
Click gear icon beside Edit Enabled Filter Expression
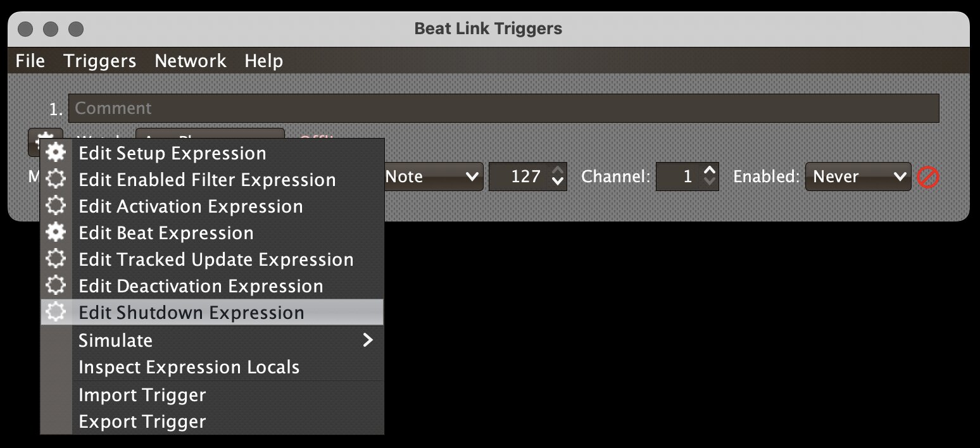pyautogui.click(x=56, y=180)
